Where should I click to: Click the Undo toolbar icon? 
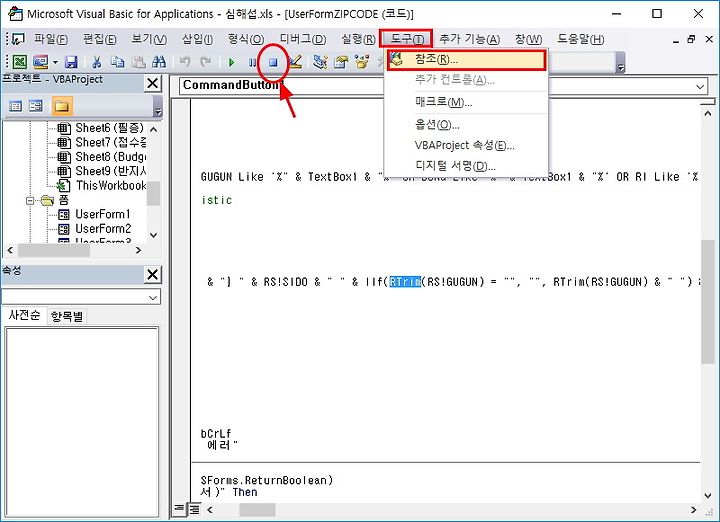point(185,62)
